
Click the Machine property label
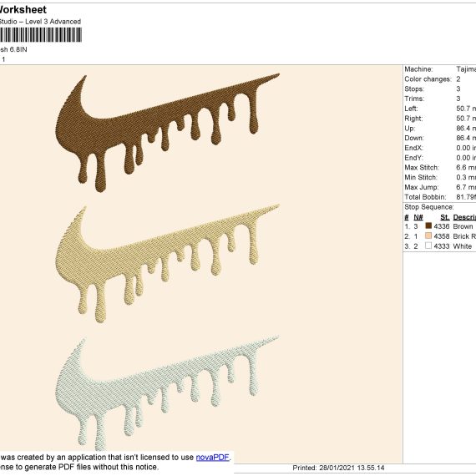pos(418,69)
